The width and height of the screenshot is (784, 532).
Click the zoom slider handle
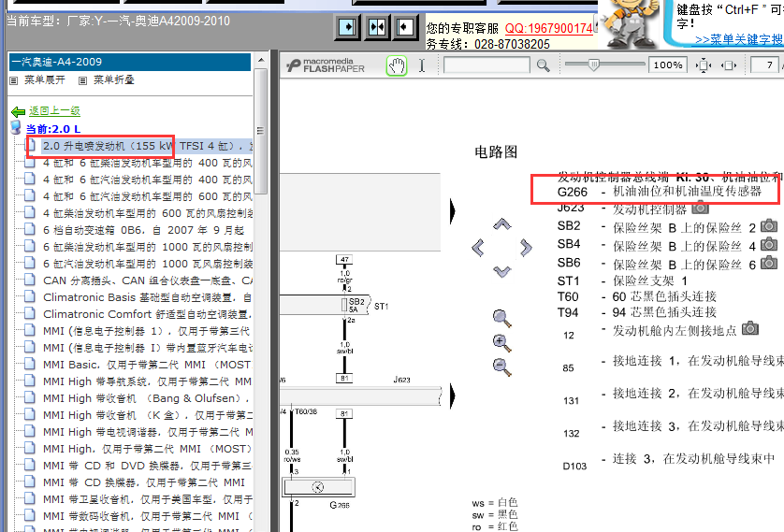[593, 65]
